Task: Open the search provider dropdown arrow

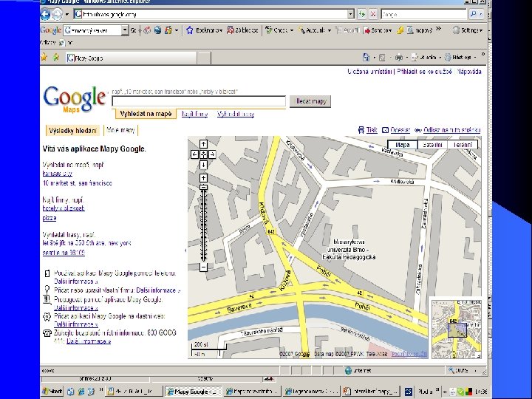Action: [481, 14]
